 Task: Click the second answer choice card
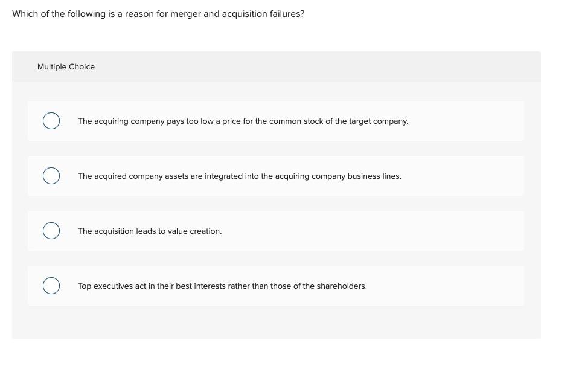pos(276,176)
